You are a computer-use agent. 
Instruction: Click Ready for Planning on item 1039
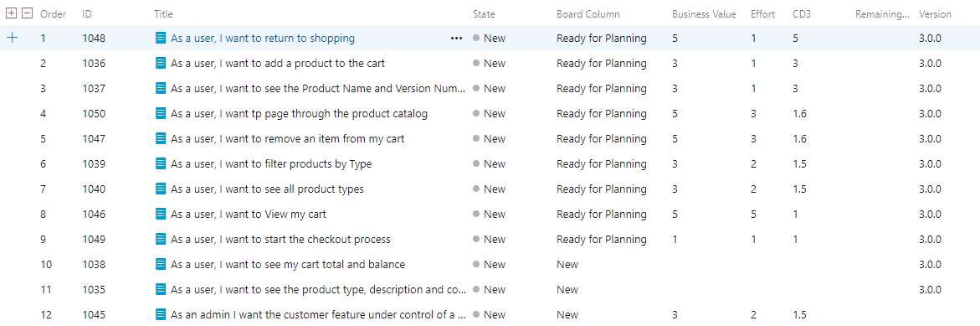[601, 164]
